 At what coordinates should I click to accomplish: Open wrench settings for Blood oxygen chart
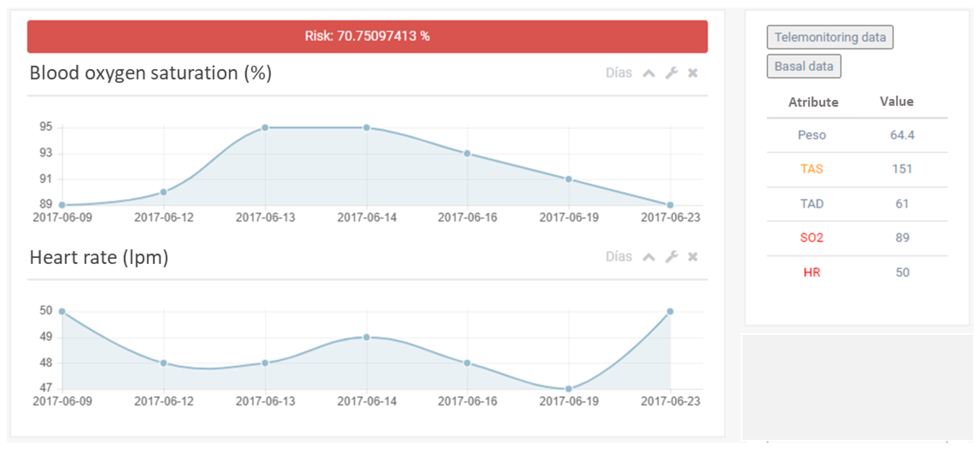tap(671, 73)
